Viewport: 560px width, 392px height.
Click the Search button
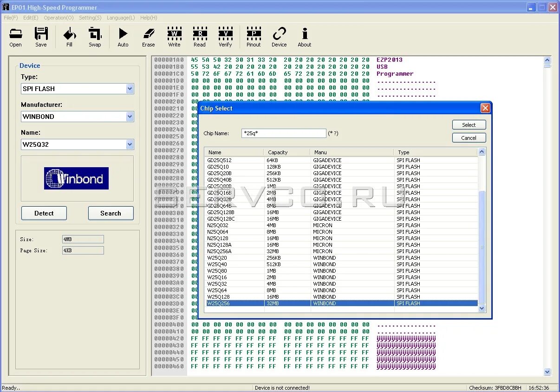point(111,213)
